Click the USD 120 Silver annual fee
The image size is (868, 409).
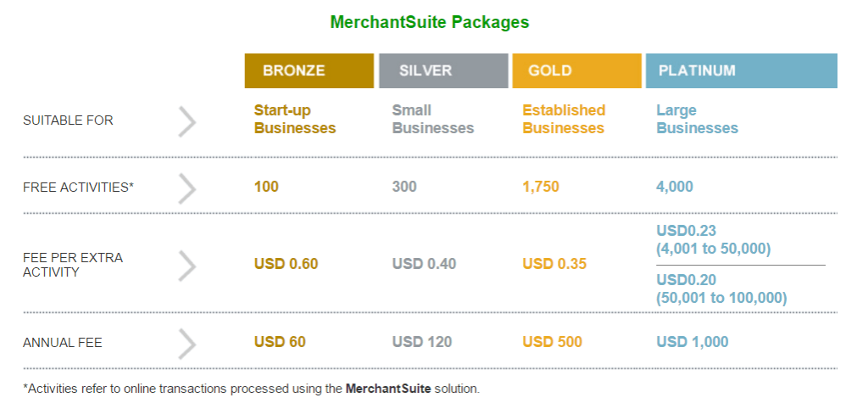(422, 342)
